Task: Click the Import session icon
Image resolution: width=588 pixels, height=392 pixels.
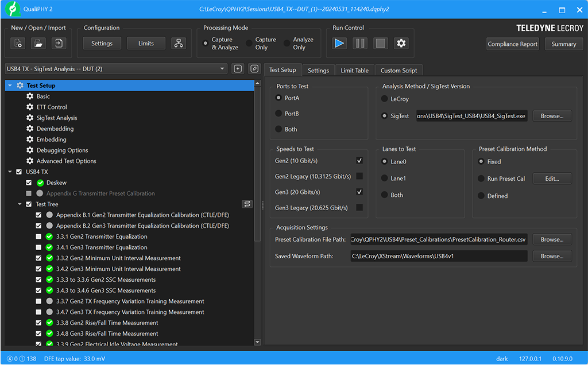Action: [58, 43]
